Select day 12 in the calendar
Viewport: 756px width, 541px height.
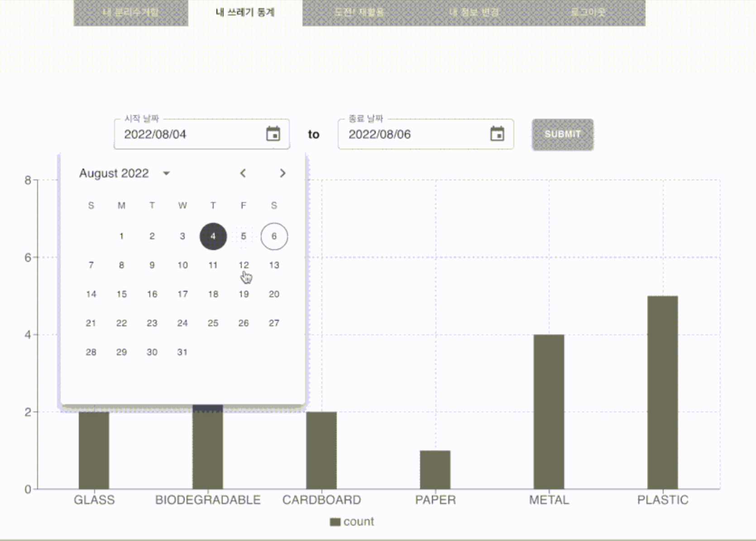pos(244,265)
